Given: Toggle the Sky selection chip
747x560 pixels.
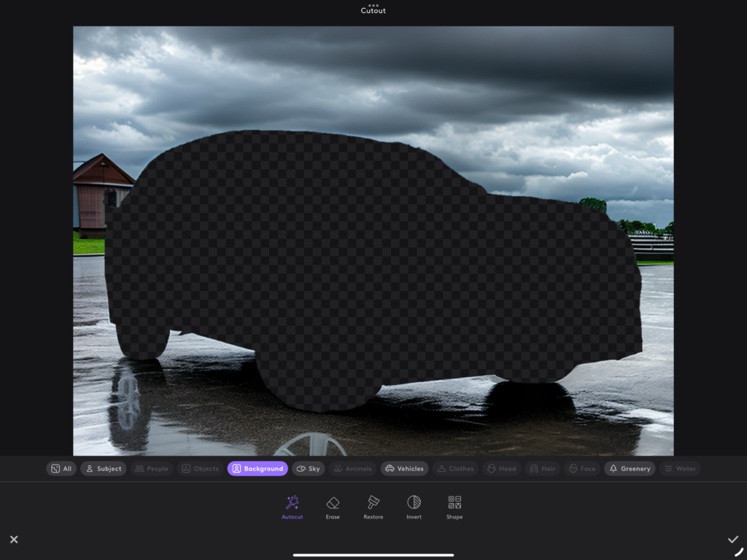Looking at the screenshot, I should tap(308, 469).
